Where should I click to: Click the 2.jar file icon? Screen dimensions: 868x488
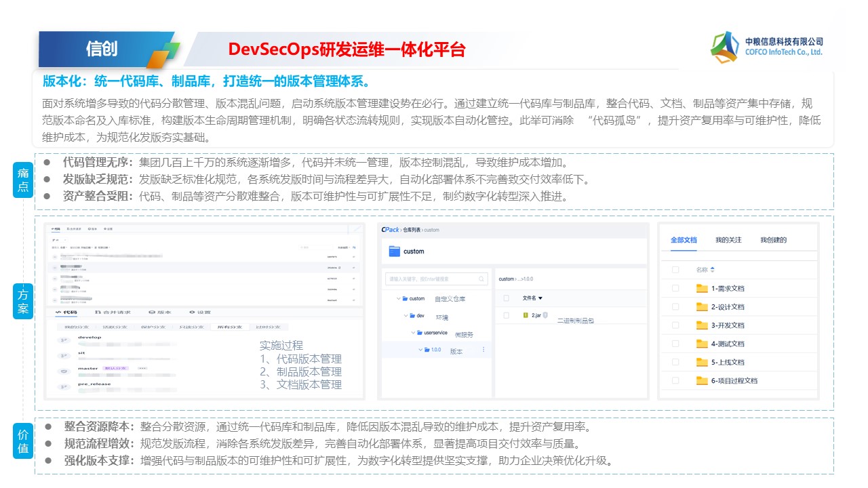(x=525, y=315)
